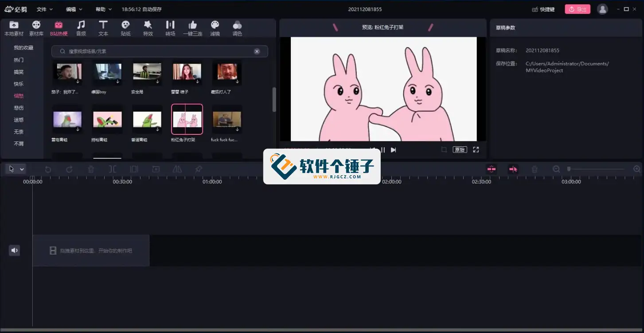Viewport: 644px width, 333px height.
Task: Open the 转场 transitions panel
Action: (x=170, y=28)
